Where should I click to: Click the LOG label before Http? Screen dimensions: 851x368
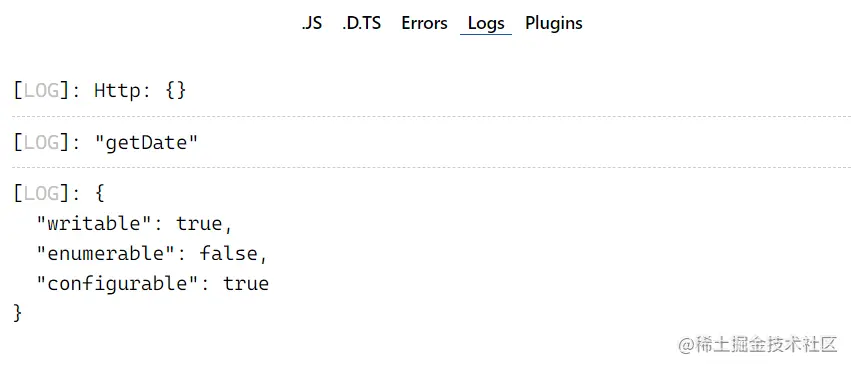pyautogui.click(x=42, y=90)
